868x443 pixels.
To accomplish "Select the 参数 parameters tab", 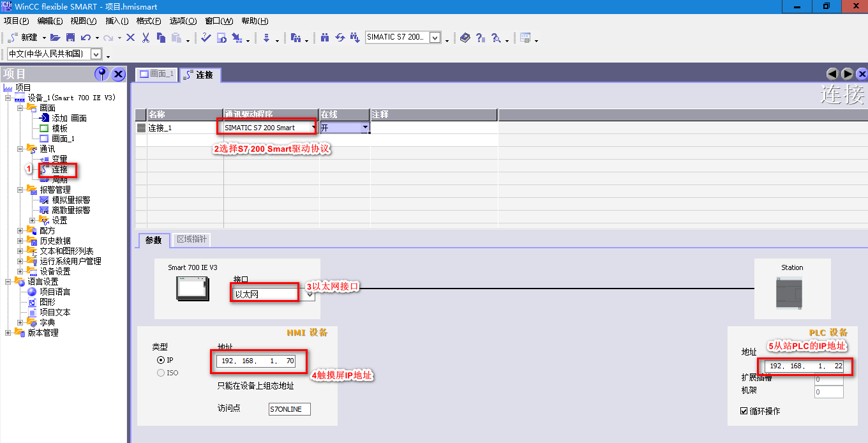I will 154,240.
